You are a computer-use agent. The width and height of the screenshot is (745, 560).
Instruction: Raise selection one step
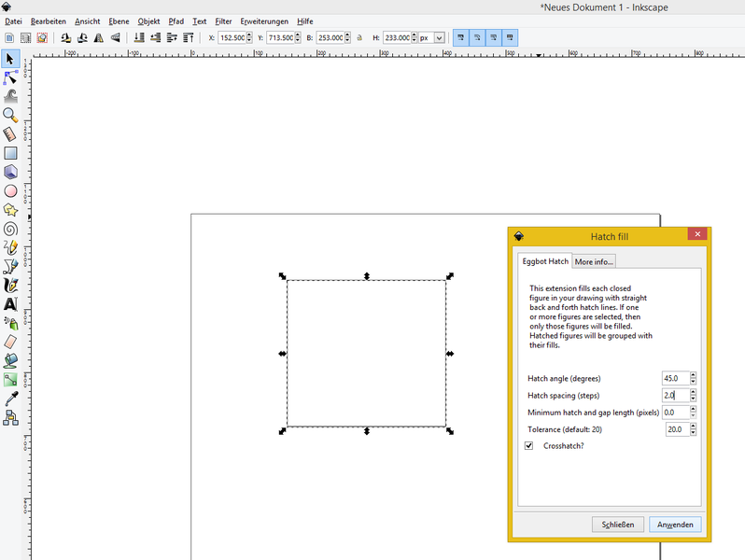point(172,38)
